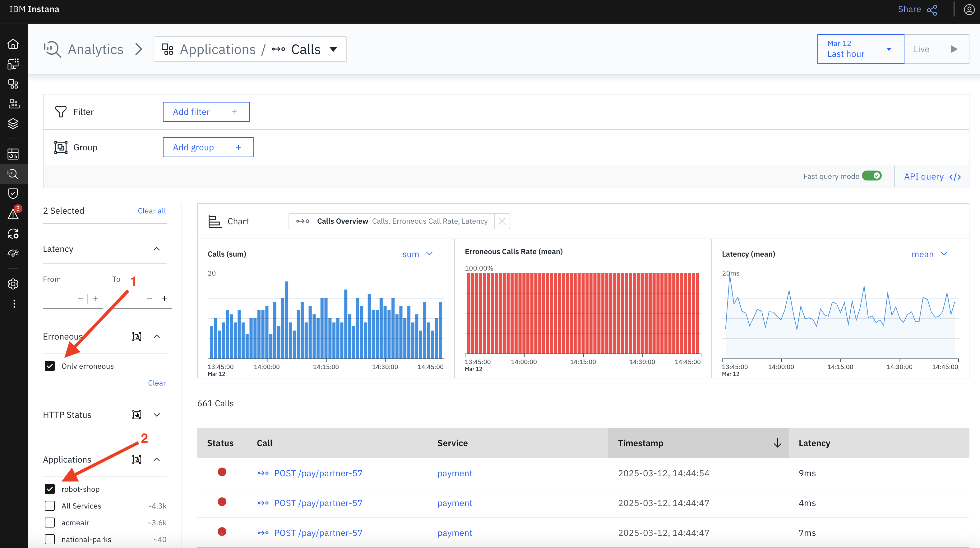Increase the Latency From value with plus
This screenshot has width=980, height=548.
tap(95, 299)
